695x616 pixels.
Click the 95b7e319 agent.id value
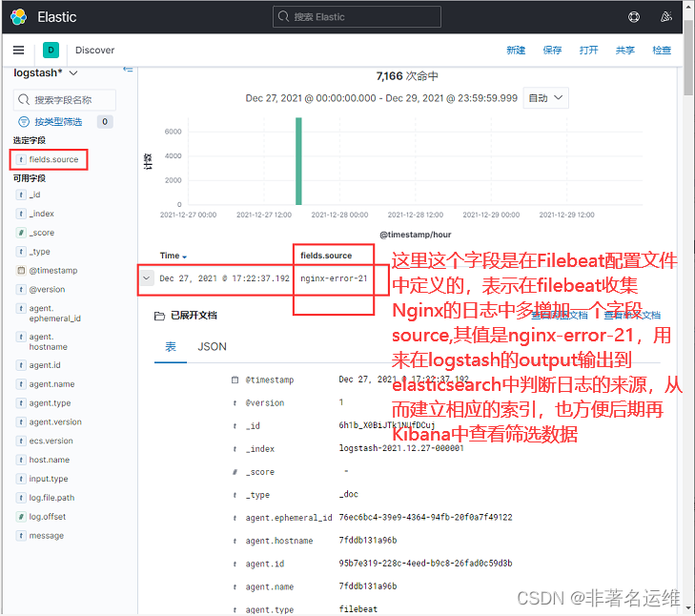tap(425, 564)
